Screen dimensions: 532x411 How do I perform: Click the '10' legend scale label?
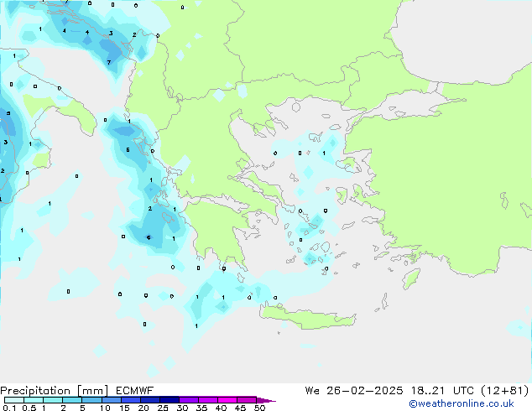pos(105,408)
